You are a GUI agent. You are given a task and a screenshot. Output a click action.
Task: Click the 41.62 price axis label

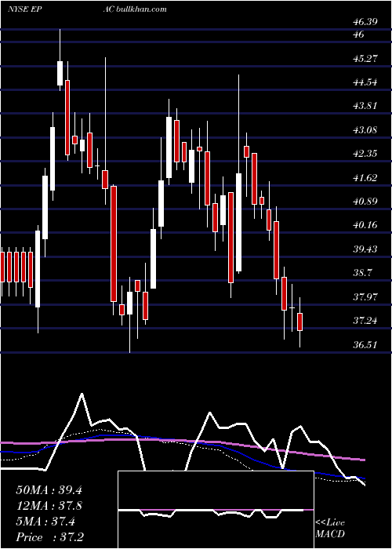click(x=365, y=178)
